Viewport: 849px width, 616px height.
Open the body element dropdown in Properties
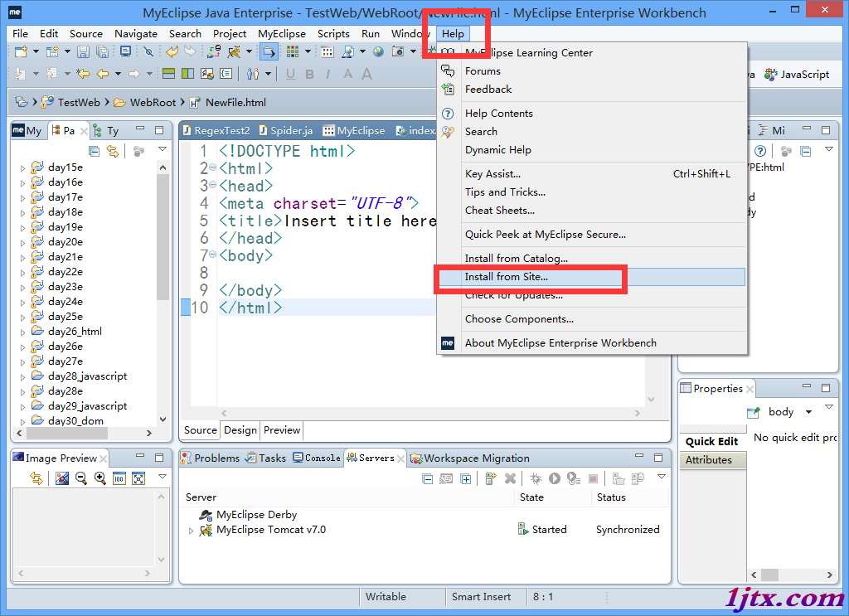point(808,413)
